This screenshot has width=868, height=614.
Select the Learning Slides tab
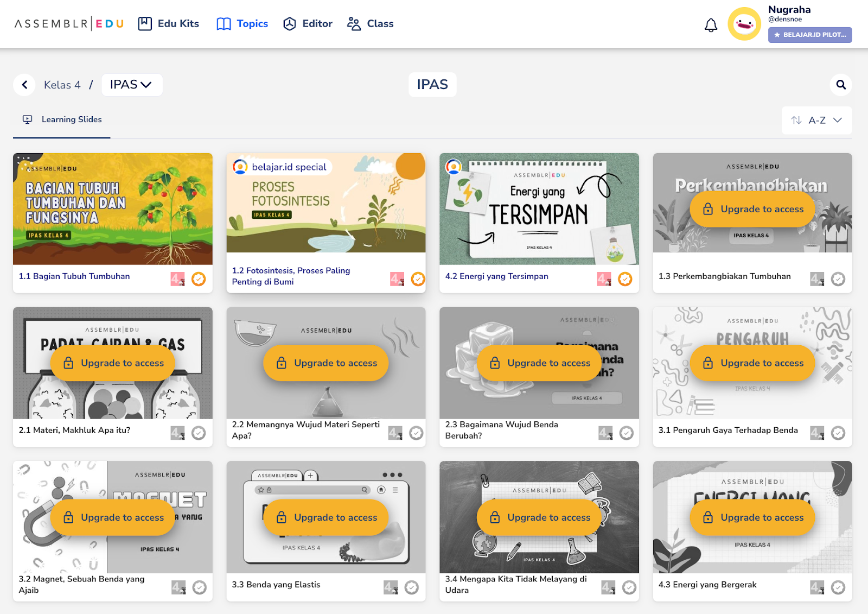[62, 119]
